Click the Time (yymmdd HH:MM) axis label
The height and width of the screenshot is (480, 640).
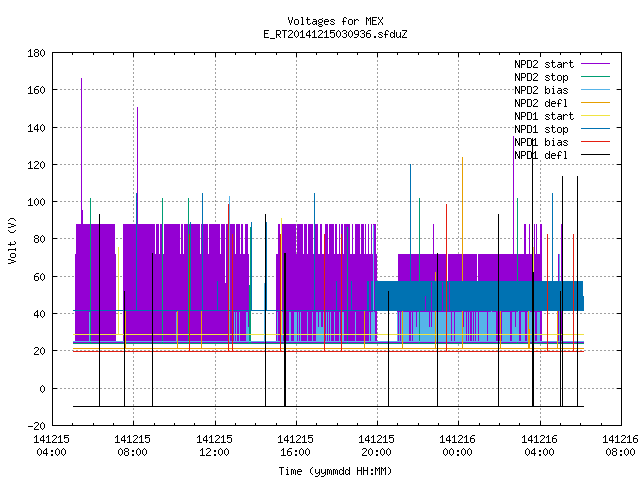(335, 471)
